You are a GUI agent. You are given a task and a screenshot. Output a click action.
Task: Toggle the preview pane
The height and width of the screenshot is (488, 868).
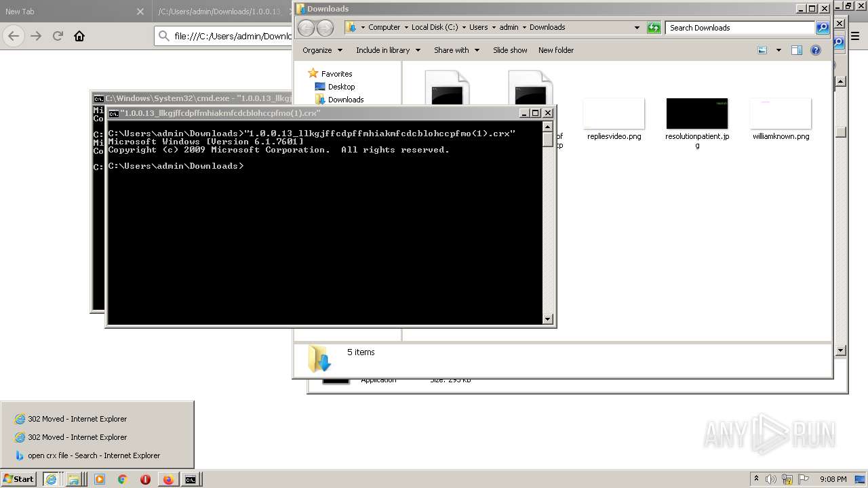click(797, 50)
